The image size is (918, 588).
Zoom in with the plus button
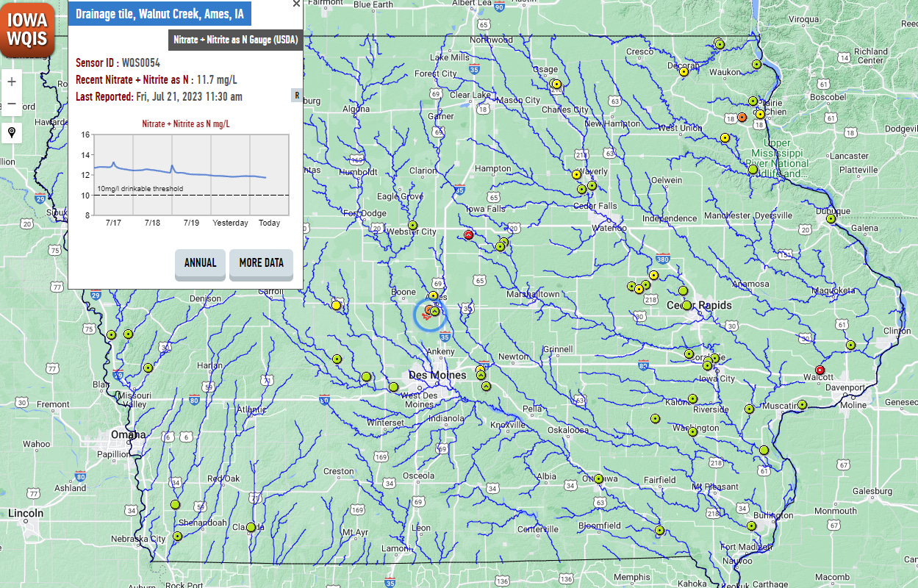[12, 81]
